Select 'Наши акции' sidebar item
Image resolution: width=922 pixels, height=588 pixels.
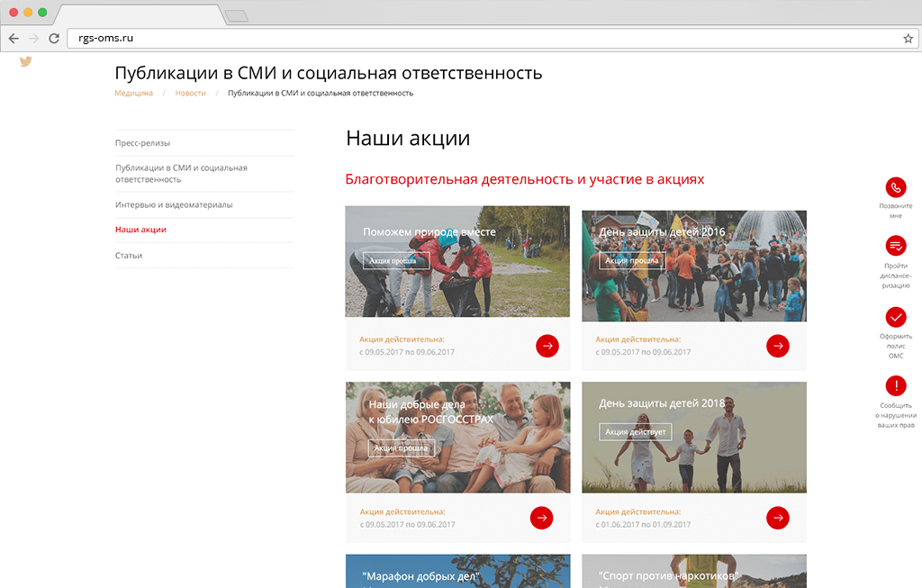click(140, 230)
